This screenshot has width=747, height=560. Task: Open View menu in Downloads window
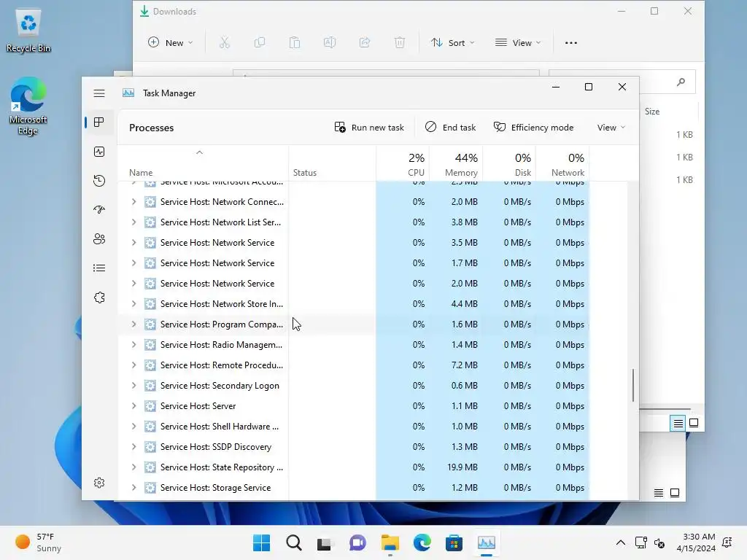[518, 43]
